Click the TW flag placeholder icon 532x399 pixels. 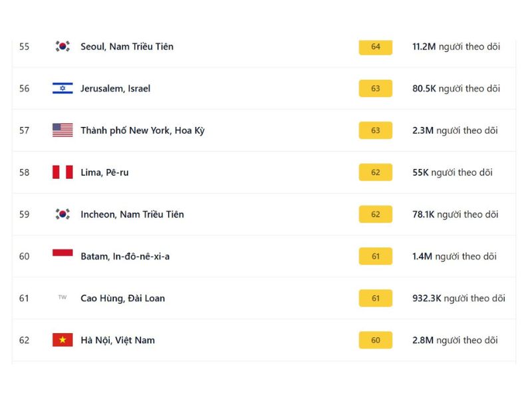(x=63, y=298)
